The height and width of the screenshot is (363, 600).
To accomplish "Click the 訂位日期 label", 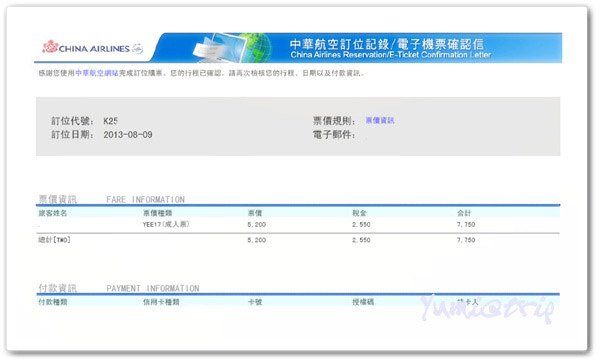I will (73, 135).
